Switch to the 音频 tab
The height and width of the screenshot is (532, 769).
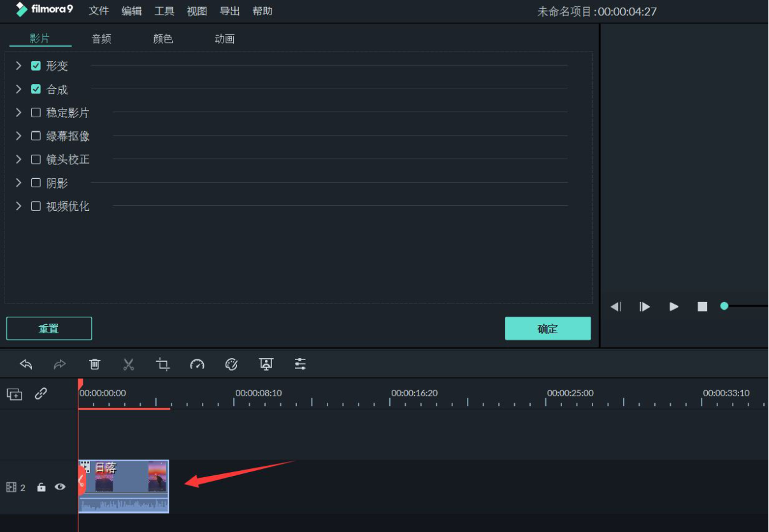tap(101, 38)
